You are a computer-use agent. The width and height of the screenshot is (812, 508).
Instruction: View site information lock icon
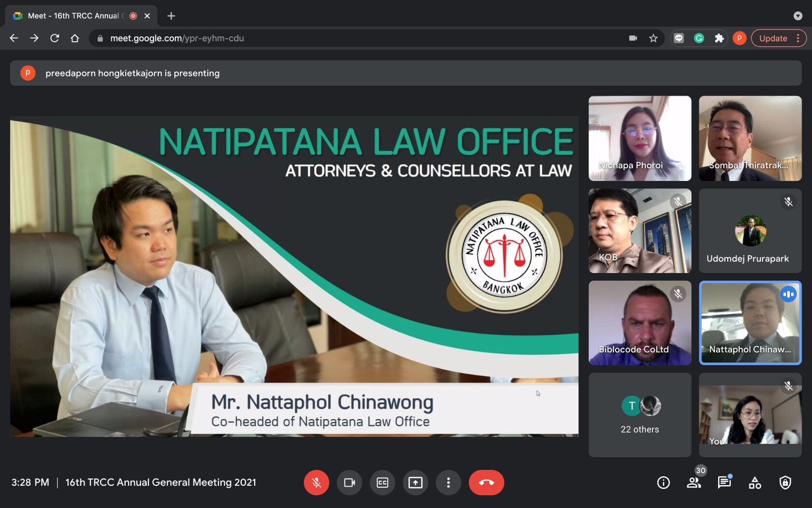click(x=100, y=38)
